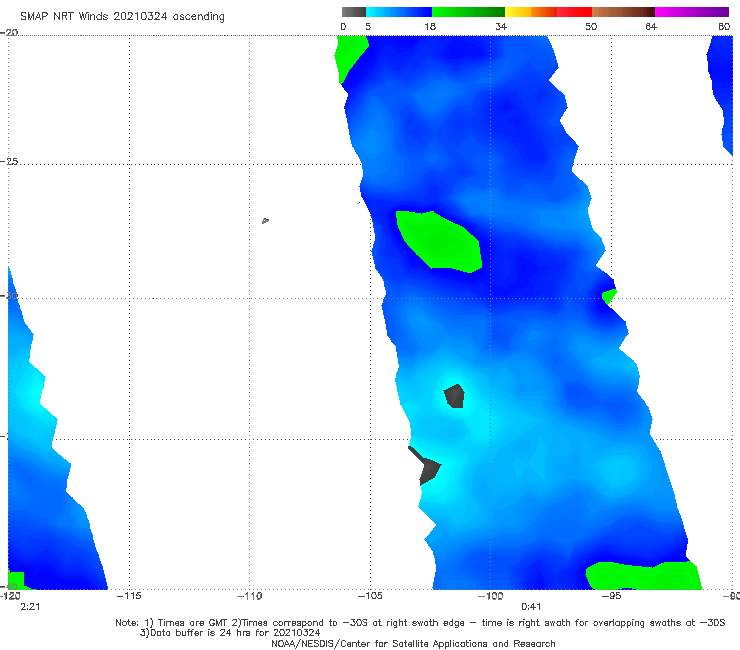Click the '-95' longitude axis label
This screenshot has width=740, height=650.
[x=611, y=596]
